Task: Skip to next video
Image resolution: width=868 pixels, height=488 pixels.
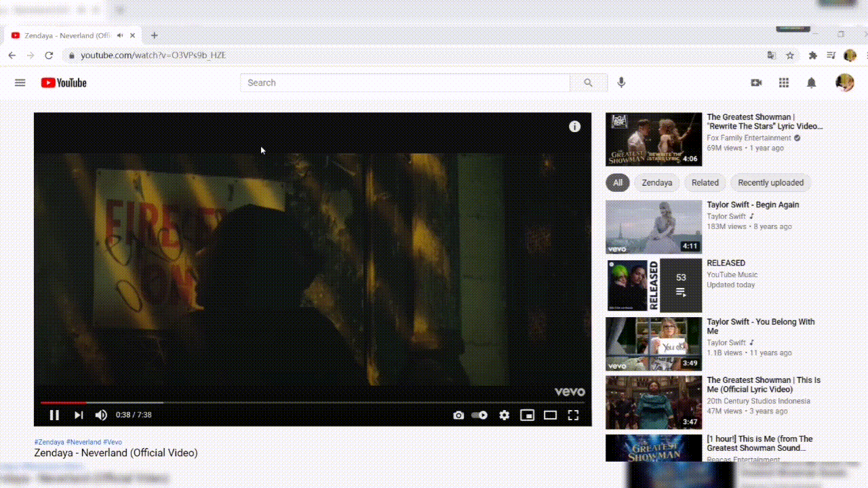Action: point(79,415)
